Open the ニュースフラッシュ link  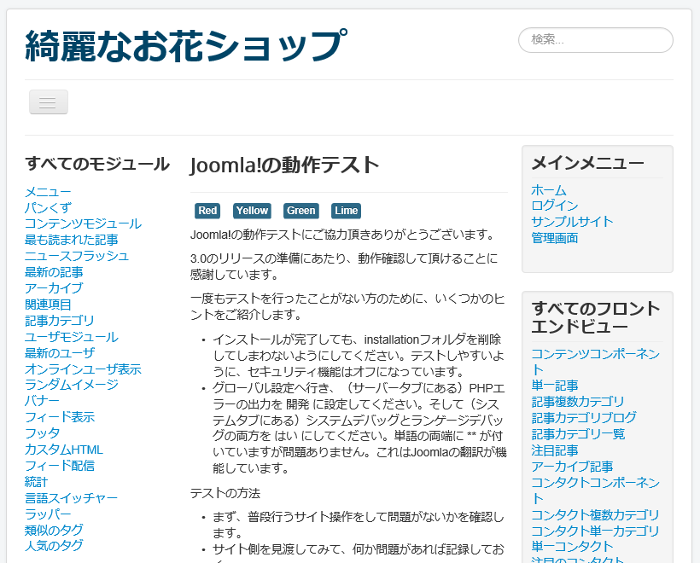tap(77, 256)
